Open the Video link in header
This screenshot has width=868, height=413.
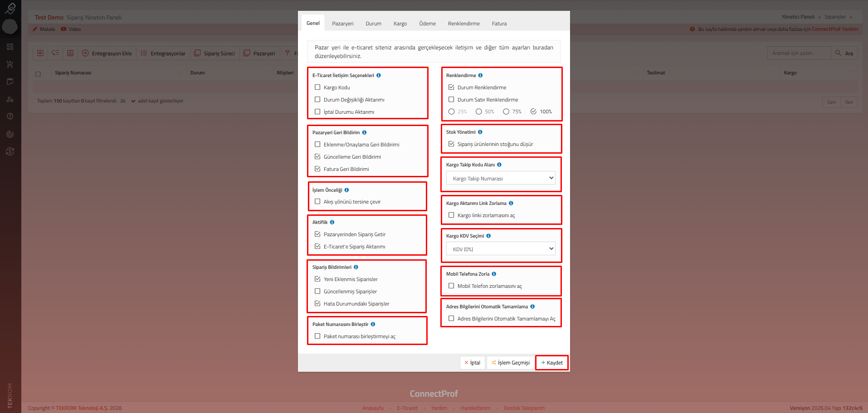click(71, 29)
